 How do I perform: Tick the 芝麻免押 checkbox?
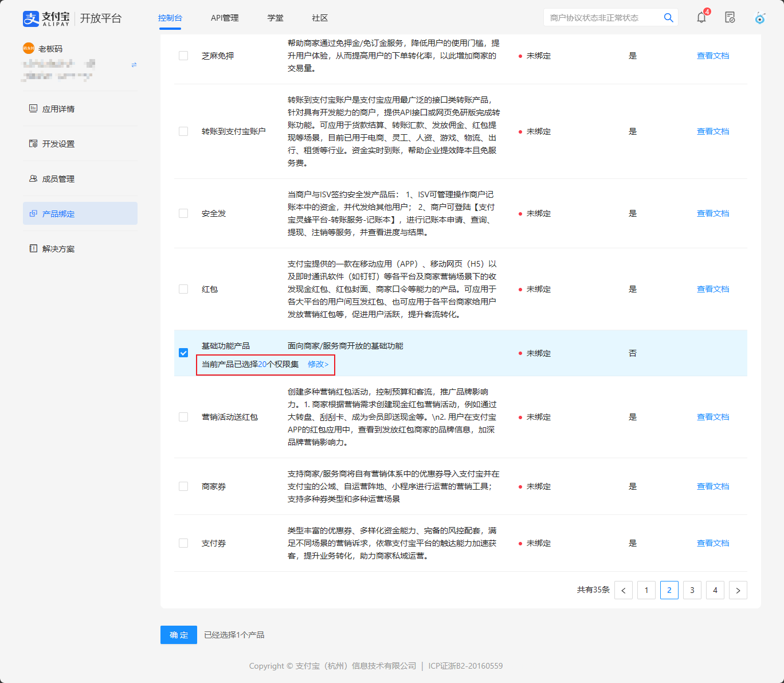click(183, 56)
